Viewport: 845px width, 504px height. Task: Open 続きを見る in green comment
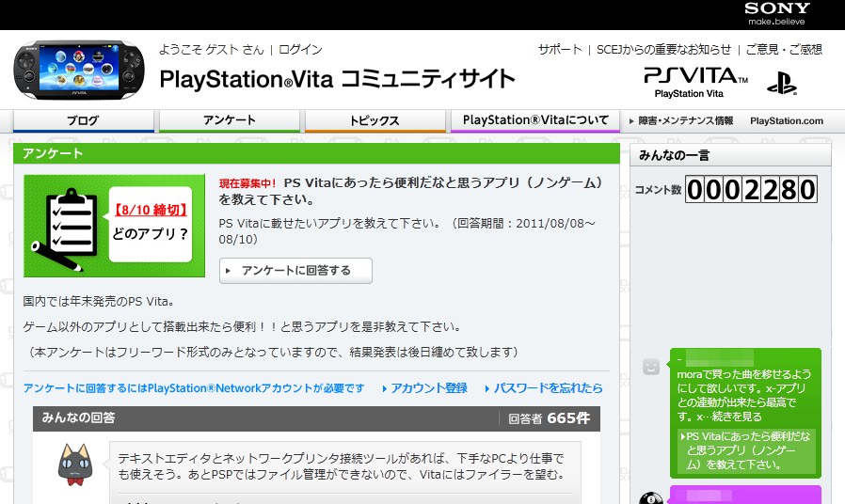point(737,417)
